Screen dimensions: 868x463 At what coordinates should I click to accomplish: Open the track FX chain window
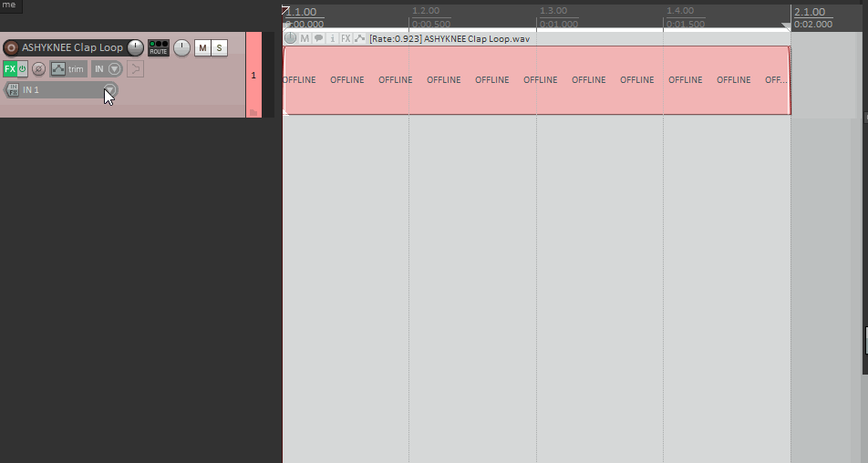9,69
